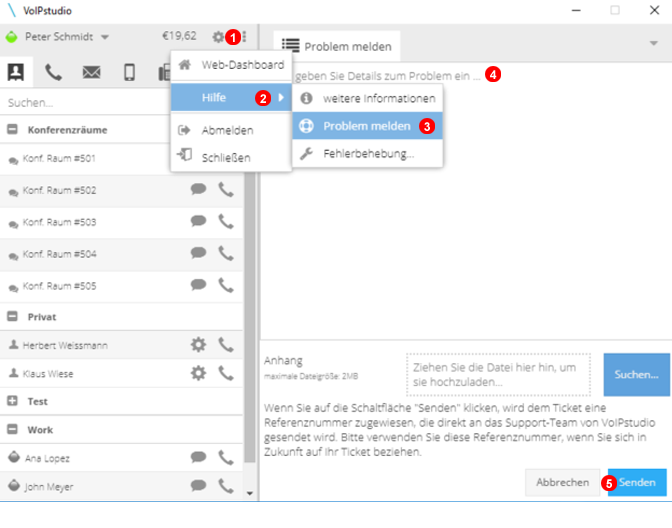Open the voicemail envelope tab
This screenshot has width=672, height=528.
pos(91,71)
